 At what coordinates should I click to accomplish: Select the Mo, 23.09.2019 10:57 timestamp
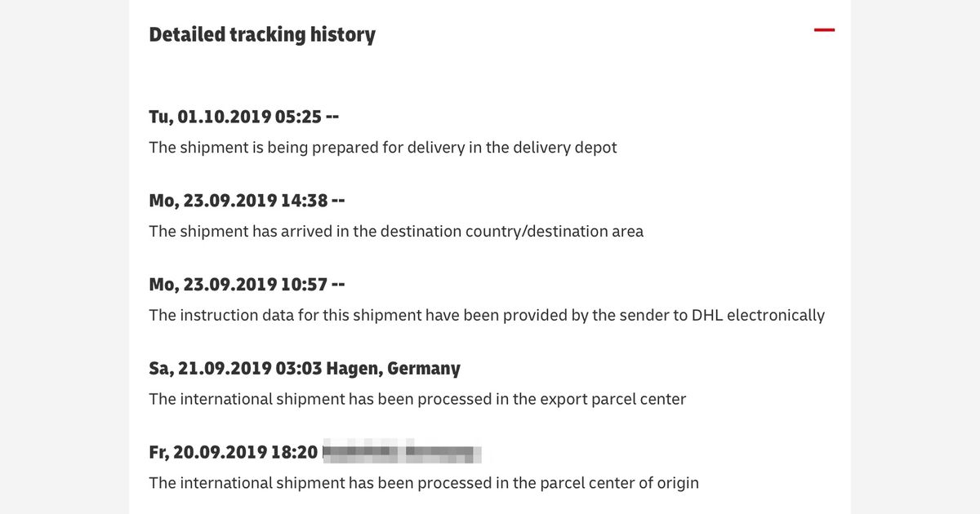238,285
